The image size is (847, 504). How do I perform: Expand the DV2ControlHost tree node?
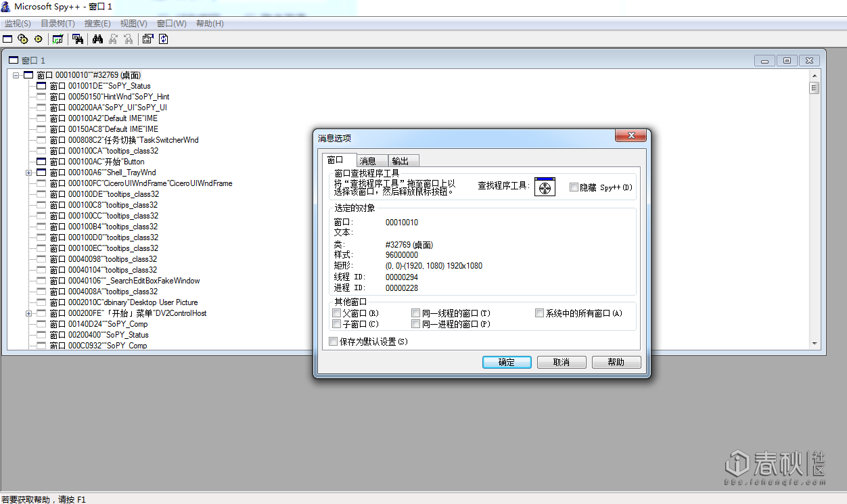(x=29, y=313)
